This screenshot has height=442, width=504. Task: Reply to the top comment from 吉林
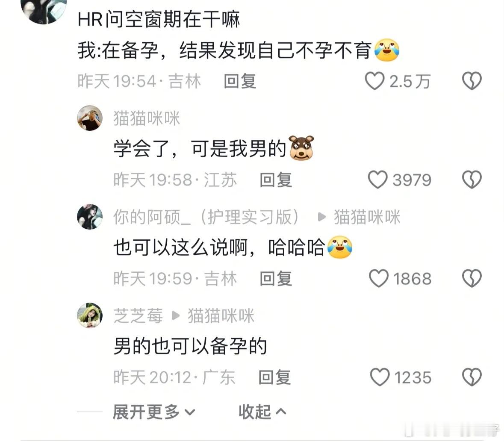click(x=240, y=81)
